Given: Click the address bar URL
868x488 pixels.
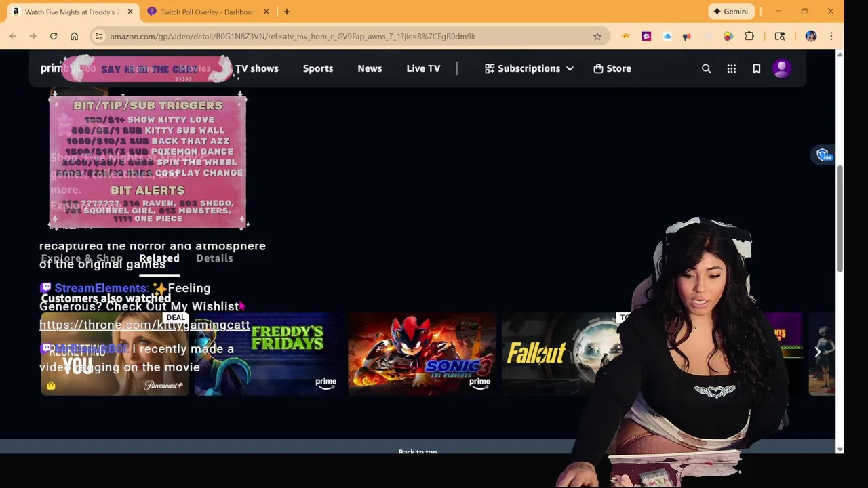Looking at the screenshot, I should [292, 36].
